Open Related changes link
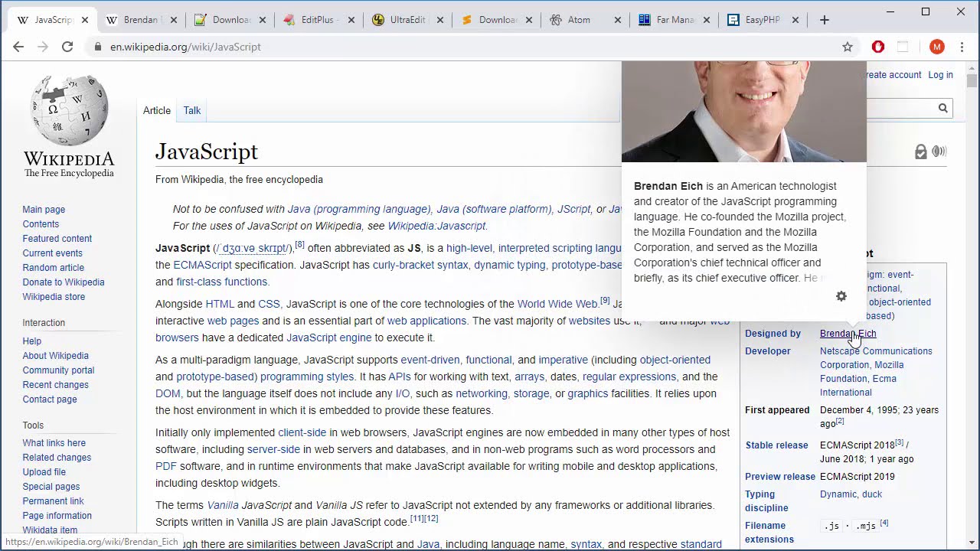The image size is (980, 551). [x=57, y=458]
